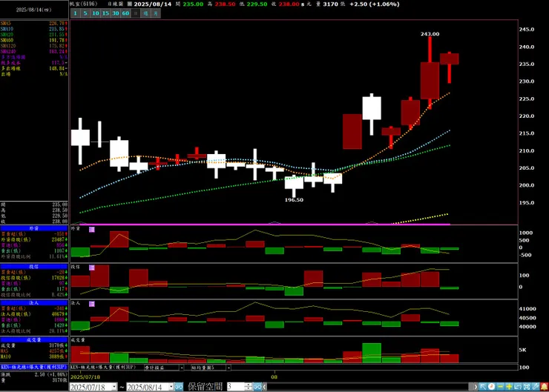Click the SMA120 legend row
The image size is (549, 392).
pyautogui.click(x=34, y=46)
